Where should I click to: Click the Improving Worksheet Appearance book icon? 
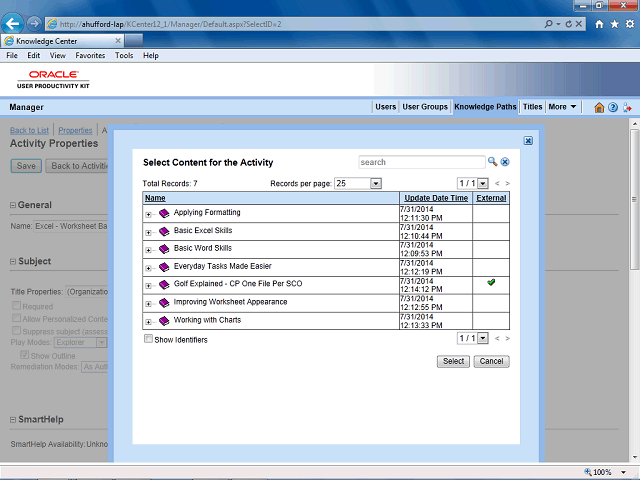(164, 302)
